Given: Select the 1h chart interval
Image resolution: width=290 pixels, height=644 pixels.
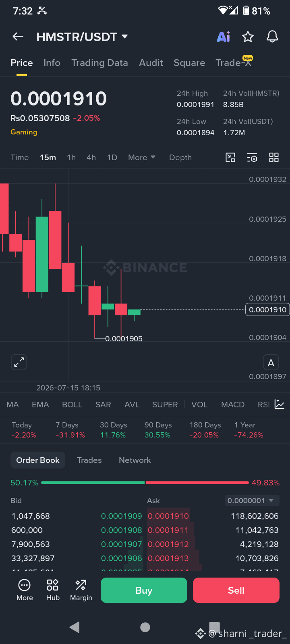Looking at the screenshot, I should [x=71, y=157].
